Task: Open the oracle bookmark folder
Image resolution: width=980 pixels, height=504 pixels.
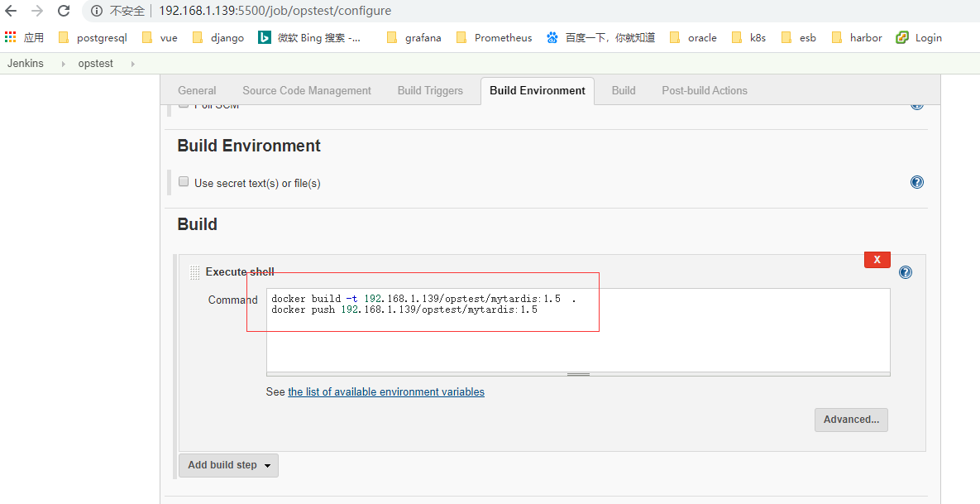Action: (693, 37)
